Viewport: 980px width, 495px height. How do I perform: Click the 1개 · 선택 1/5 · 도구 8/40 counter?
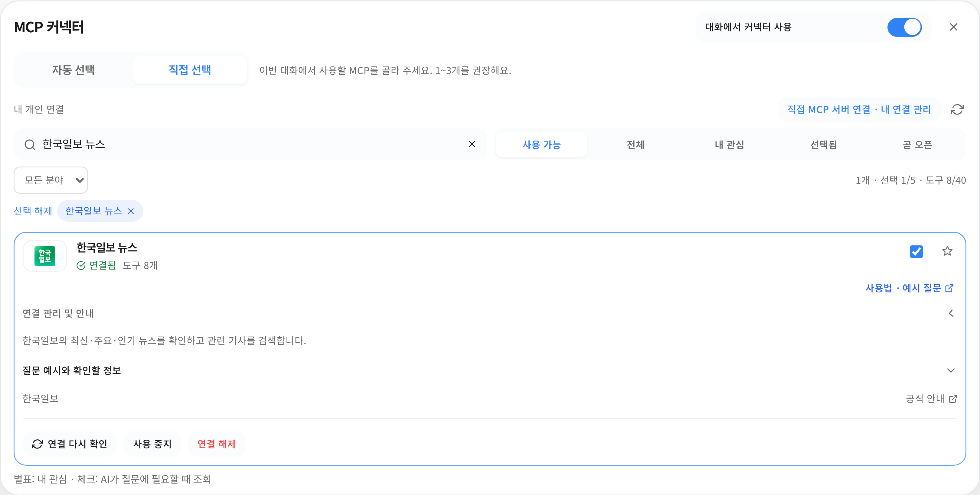(x=910, y=180)
